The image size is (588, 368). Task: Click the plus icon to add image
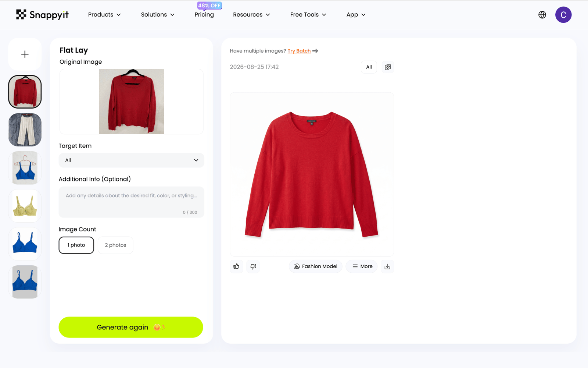(25, 54)
